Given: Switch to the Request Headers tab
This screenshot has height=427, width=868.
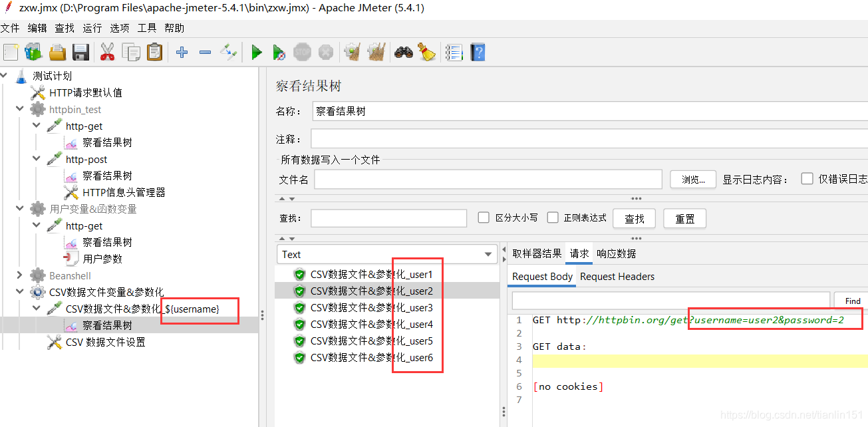Looking at the screenshot, I should tap(617, 277).
